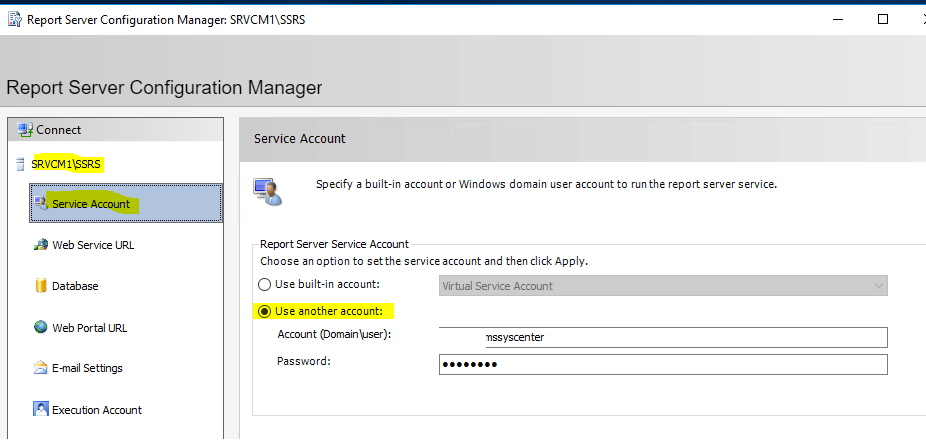
Task: Click the 'Password:' field label
Action: click(304, 361)
